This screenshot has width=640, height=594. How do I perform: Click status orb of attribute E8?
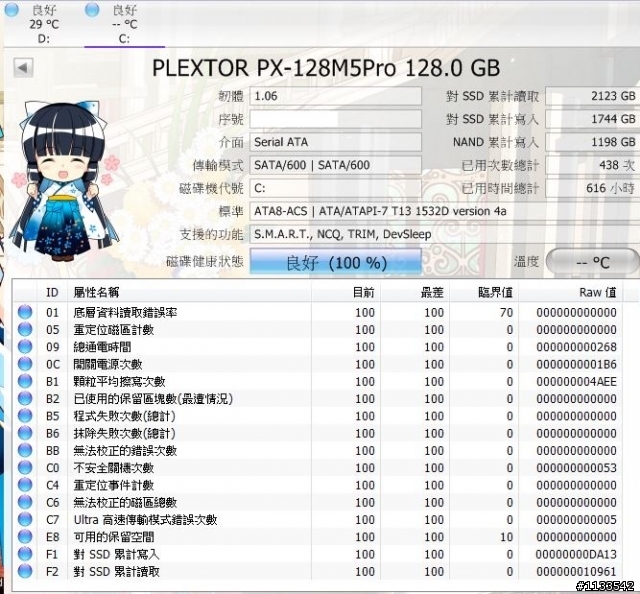(25, 536)
